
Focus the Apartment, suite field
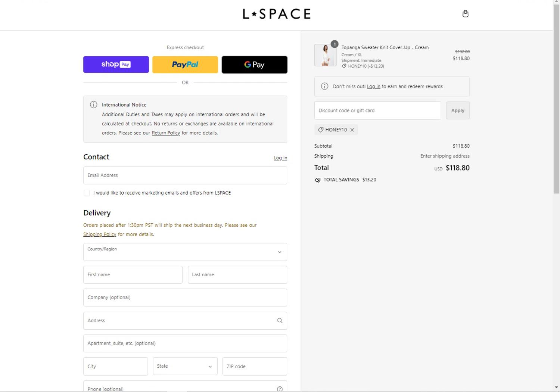(185, 343)
